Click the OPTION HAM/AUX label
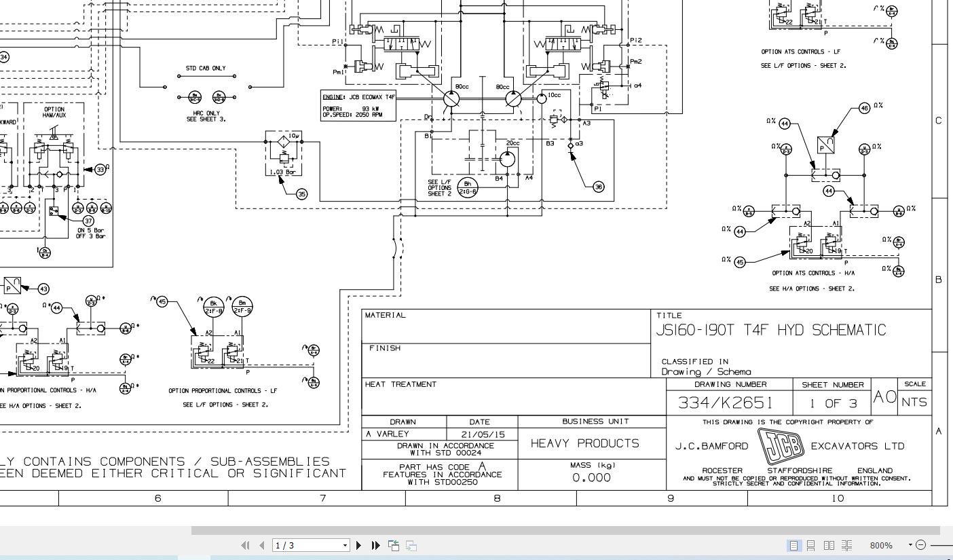Image resolution: width=953 pixels, height=560 pixels. click(x=54, y=113)
